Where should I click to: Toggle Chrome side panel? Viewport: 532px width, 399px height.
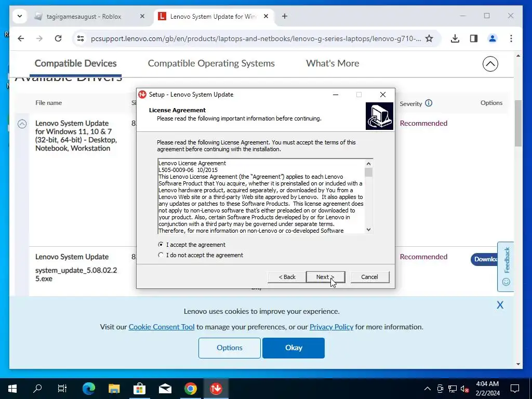coord(474,38)
